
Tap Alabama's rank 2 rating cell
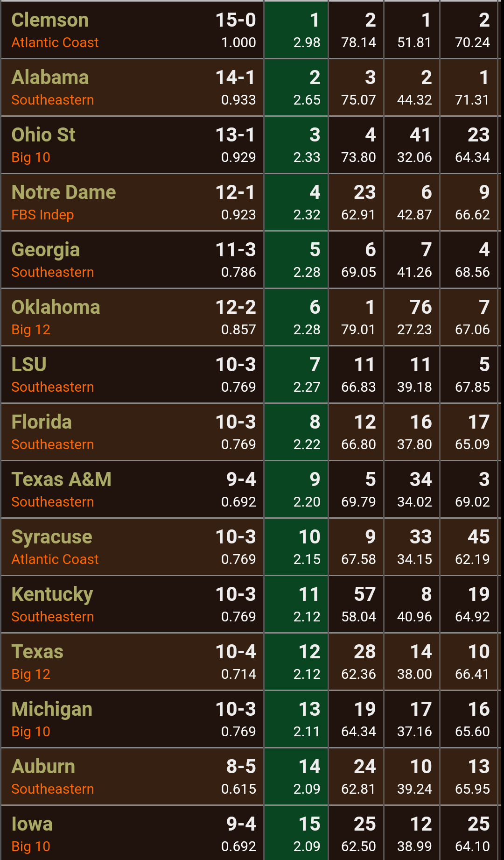296,87
